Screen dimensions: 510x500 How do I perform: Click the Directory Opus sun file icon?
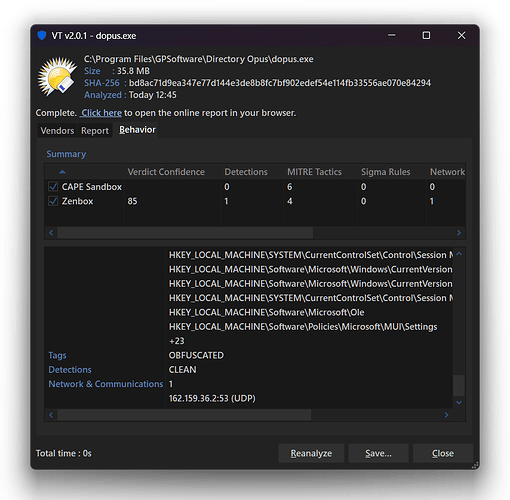[x=57, y=77]
